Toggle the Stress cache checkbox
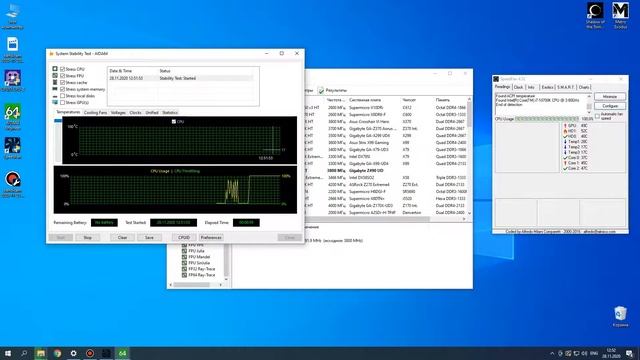Screen dimensions: 640x360 point(62,82)
